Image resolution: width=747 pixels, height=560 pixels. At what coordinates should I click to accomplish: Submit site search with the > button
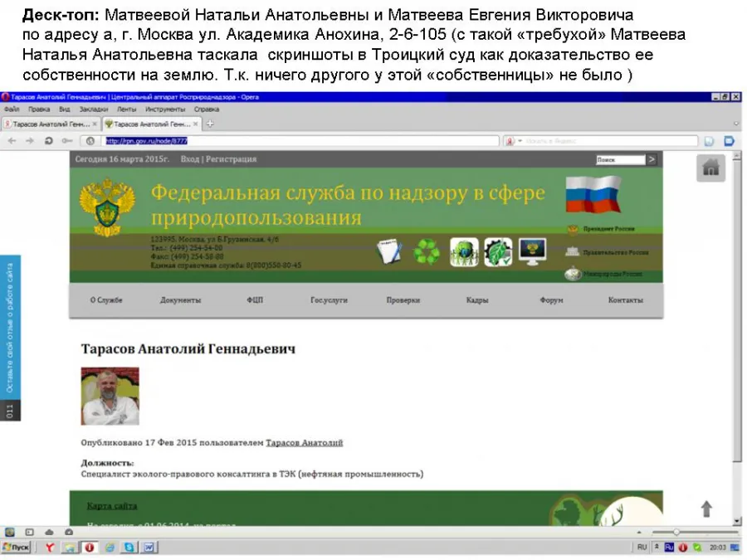pos(652,159)
